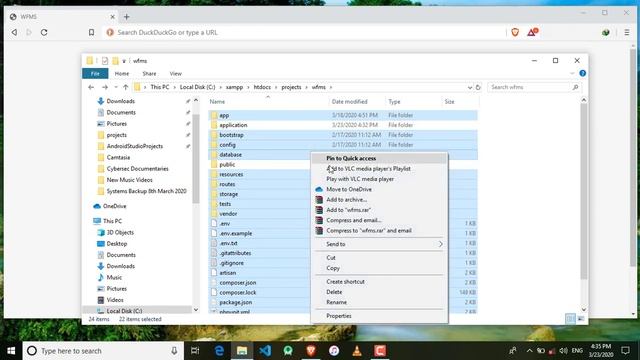Screen dimensions: 640x360
Task: Open a new browser tab
Action: pos(127,17)
